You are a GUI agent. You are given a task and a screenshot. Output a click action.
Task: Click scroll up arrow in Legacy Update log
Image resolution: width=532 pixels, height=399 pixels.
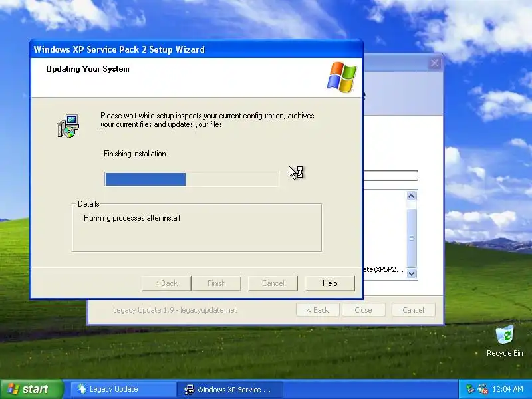pyautogui.click(x=411, y=196)
